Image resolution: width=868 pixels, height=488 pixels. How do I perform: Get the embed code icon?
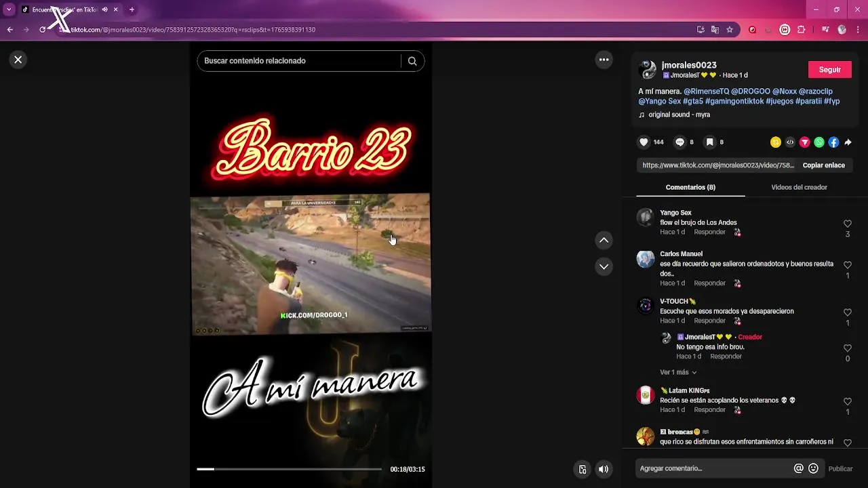790,142
